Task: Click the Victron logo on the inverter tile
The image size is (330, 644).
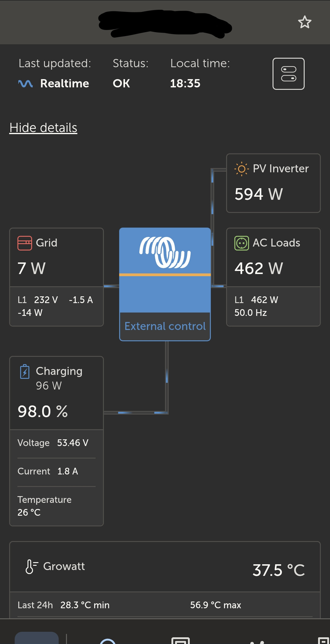Action: (x=165, y=252)
